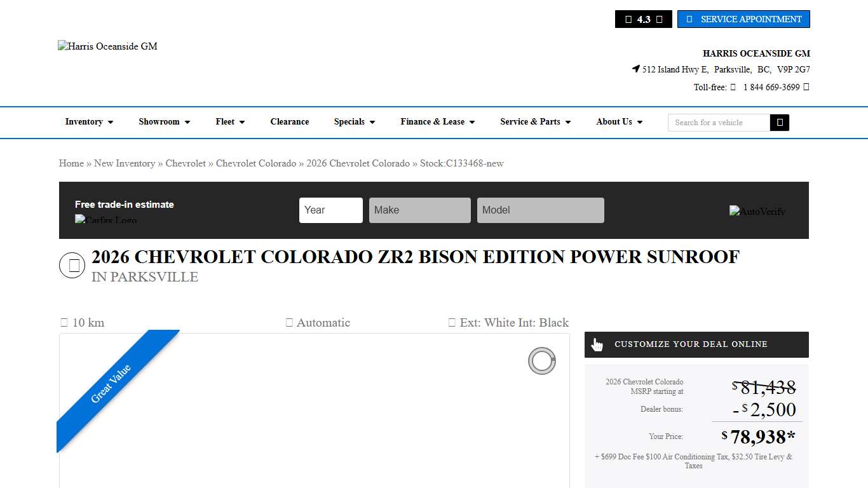Screen dimensions: 868x488
Task: Click the location arrow beside dealership address
Action: click(x=635, y=69)
